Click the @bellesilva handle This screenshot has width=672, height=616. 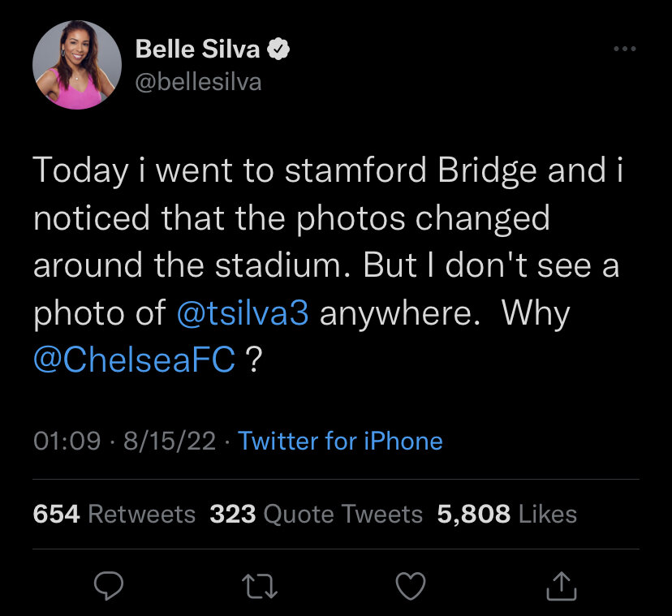pos(198,82)
